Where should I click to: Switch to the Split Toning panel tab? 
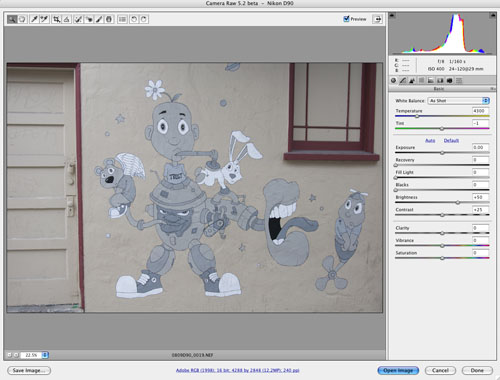(x=431, y=80)
